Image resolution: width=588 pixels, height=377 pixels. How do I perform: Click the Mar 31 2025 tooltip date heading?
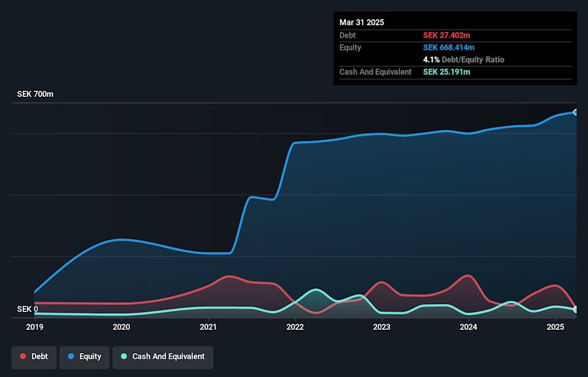pyautogui.click(x=361, y=22)
